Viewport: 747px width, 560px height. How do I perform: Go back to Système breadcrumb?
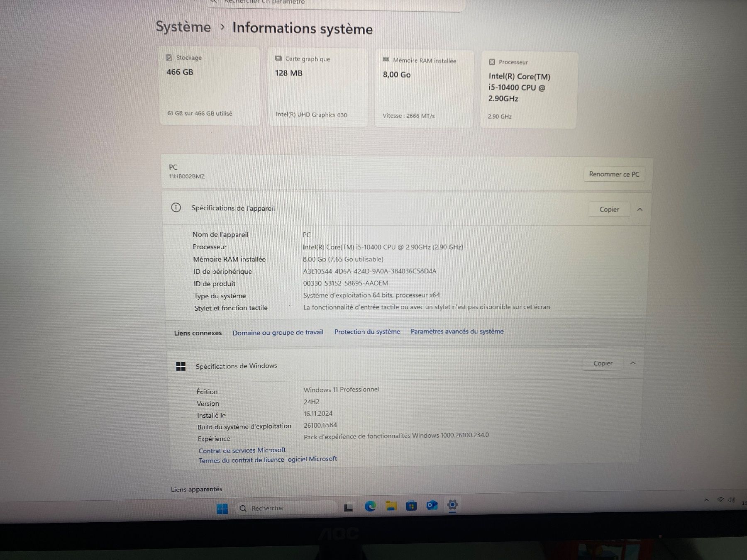coord(183,27)
